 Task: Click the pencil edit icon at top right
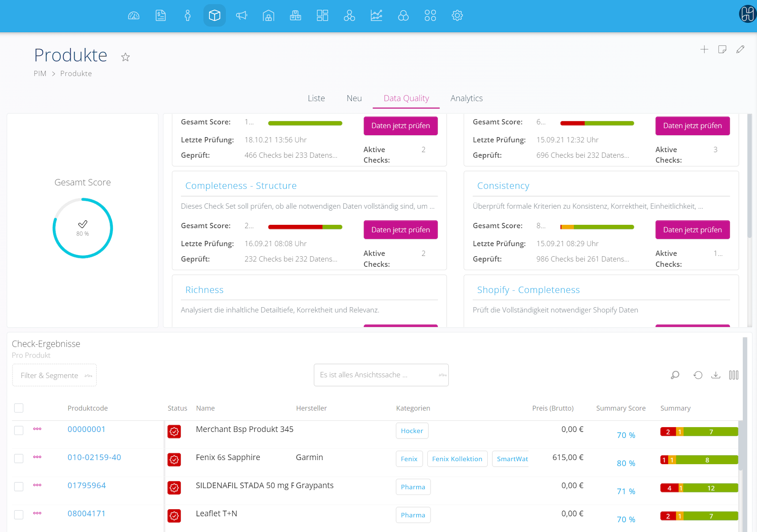coord(740,49)
